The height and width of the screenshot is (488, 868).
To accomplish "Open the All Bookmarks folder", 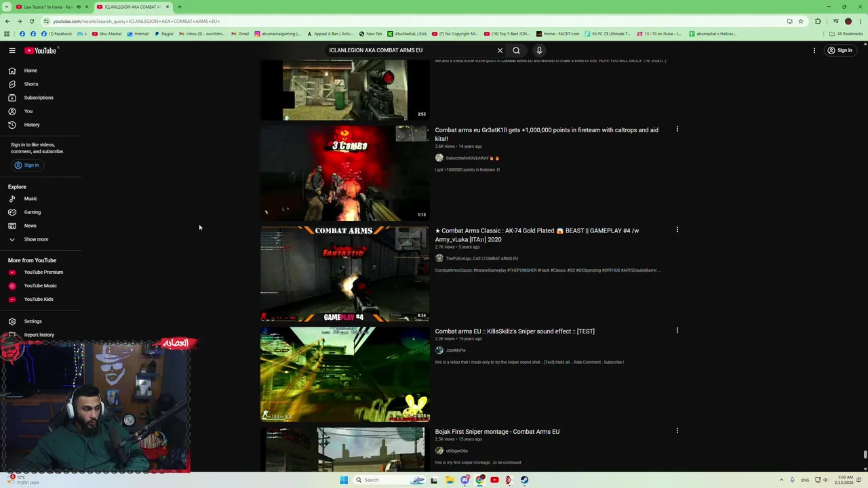I will (x=846, y=34).
